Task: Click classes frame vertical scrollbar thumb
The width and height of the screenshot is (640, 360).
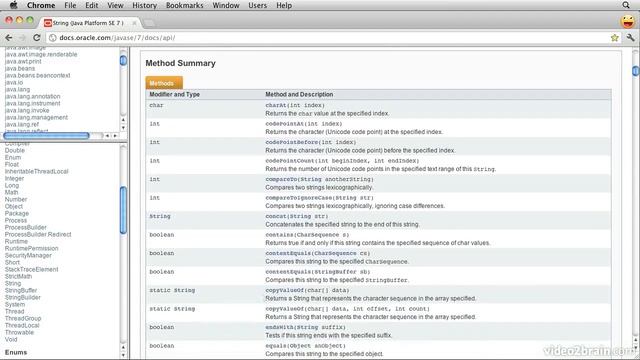Action: (x=123, y=210)
